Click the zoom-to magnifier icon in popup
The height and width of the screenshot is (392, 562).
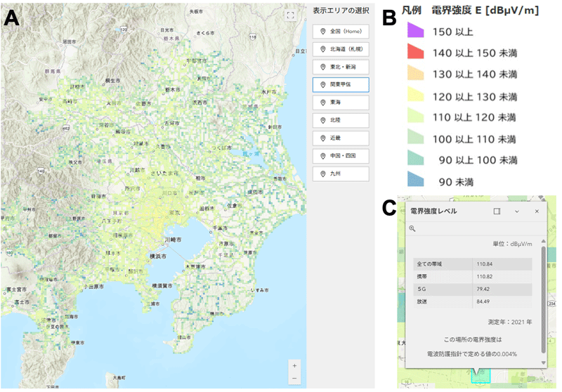pyautogui.click(x=412, y=229)
